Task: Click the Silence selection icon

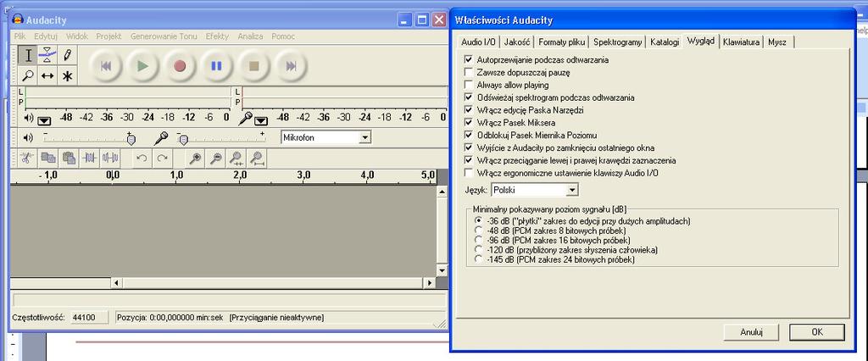Action: (110, 158)
